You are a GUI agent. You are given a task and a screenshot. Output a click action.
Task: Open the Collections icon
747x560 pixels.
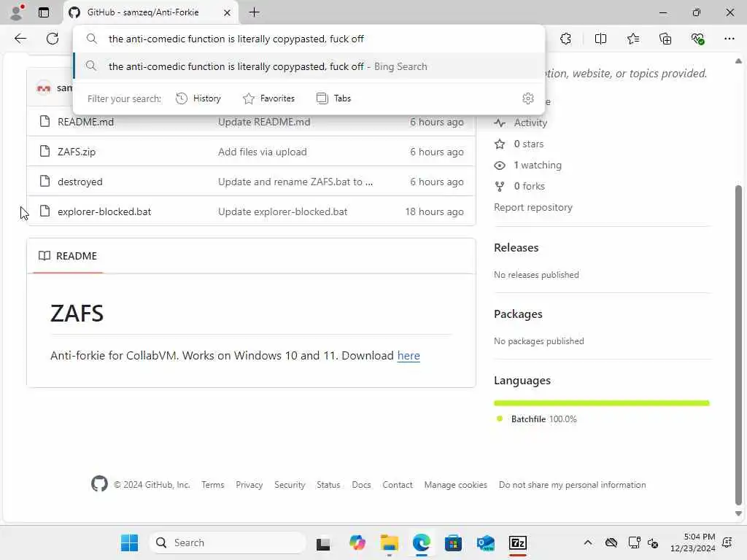pyautogui.click(x=665, y=39)
